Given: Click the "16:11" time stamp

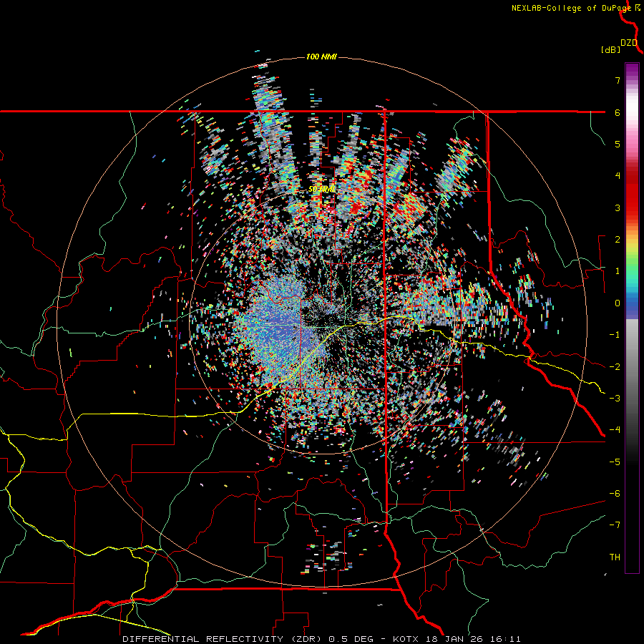Looking at the screenshot, I should pos(504,639).
